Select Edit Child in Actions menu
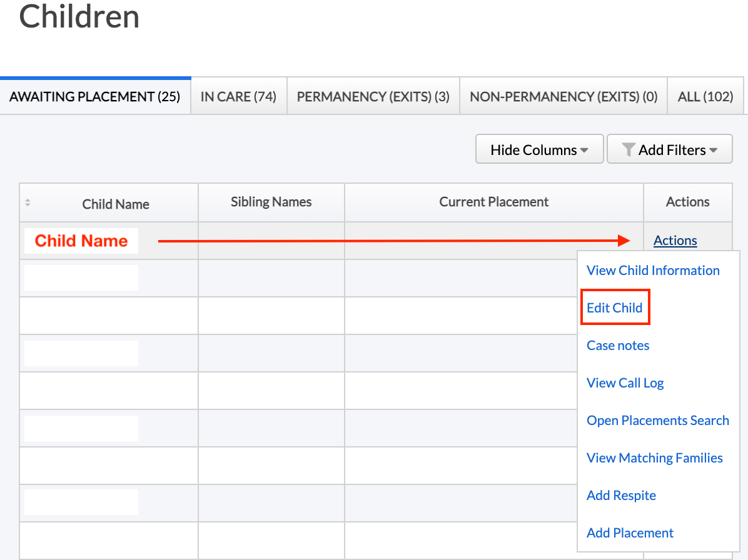This screenshot has height=560, width=748. click(x=615, y=307)
